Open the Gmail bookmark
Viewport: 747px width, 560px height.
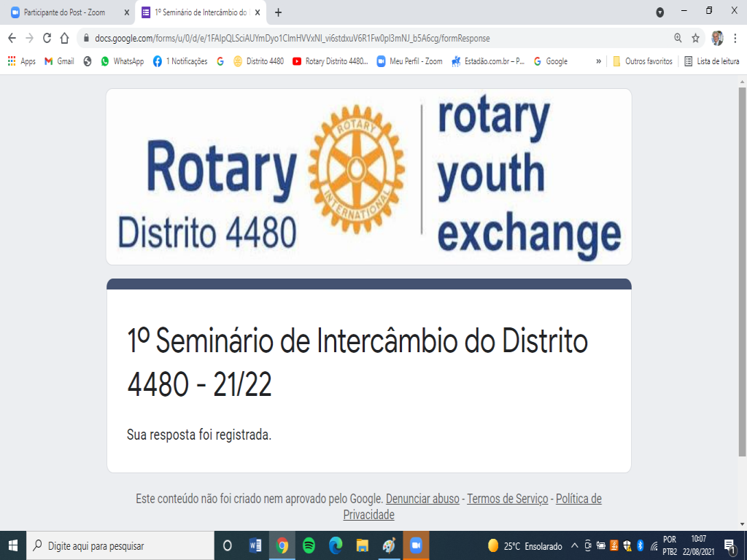(x=59, y=61)
